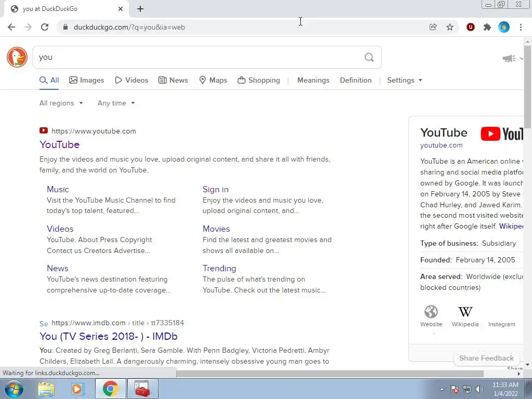Select the All search tab
The image size is (532, 399).
(x=49, y=80)
